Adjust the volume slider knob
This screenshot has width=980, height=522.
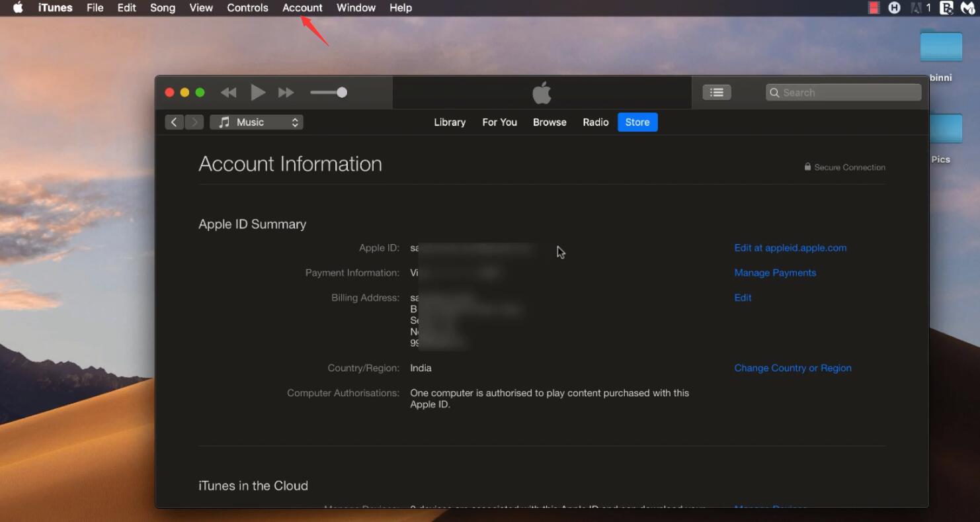[x=342, y=93]
